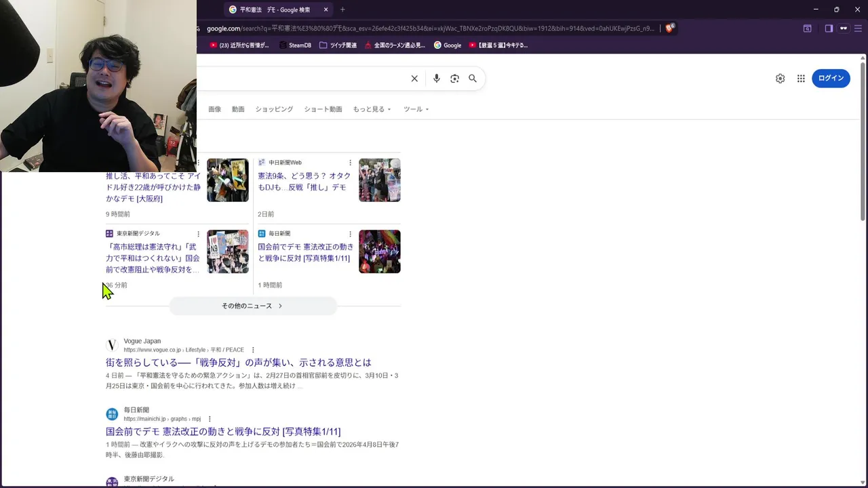The height and width of the screenshot is (488, 868).
Task: Click the address bar URL field
Action: click(x=431, y=28)
